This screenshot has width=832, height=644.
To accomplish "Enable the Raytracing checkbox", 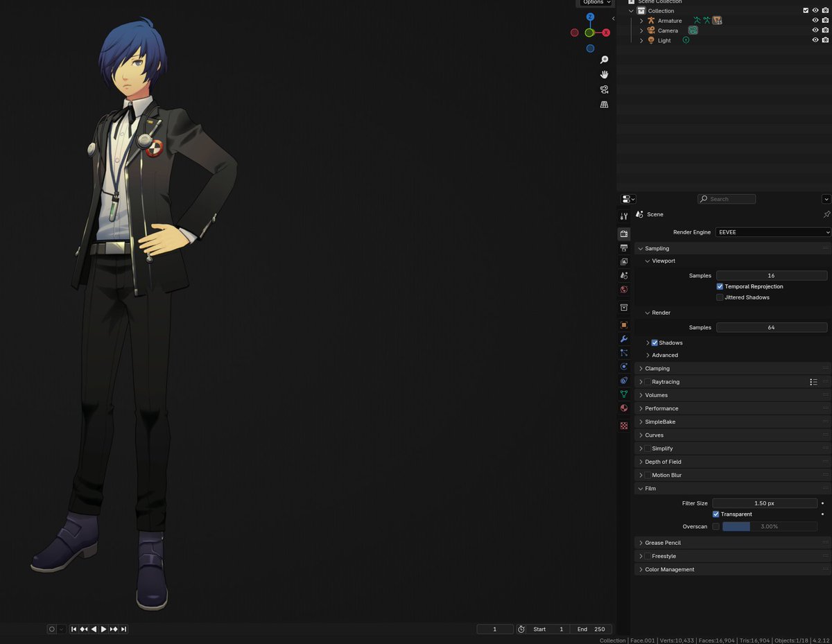I will tap(648, 382).
